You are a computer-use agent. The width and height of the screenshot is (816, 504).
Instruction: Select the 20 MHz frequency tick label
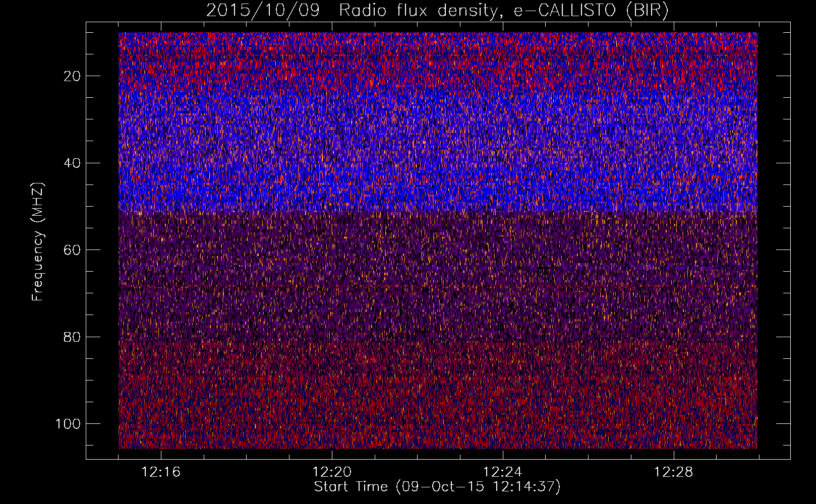[72, 76]
